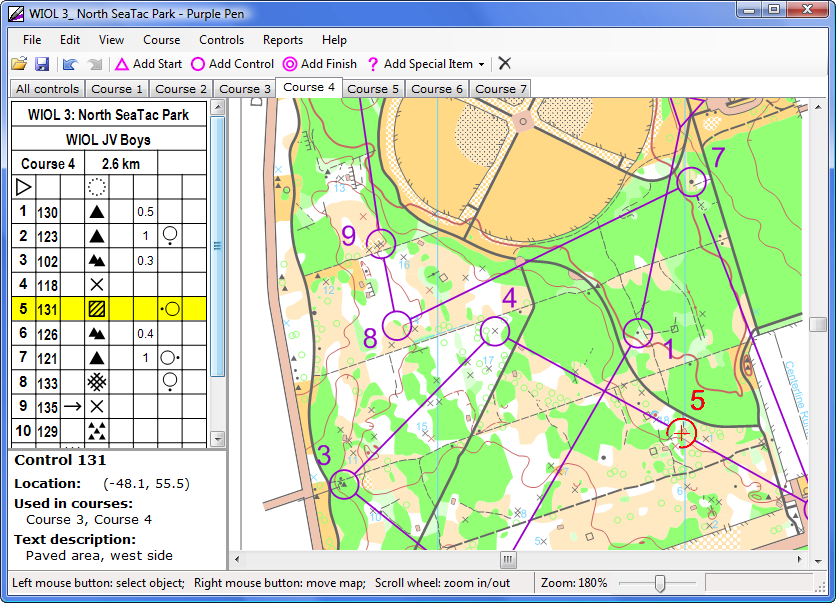Click the WIOL JV Boys course title cell
This screenshot has width=836, height=603.
pyautogui.click(x=108, y=140)
